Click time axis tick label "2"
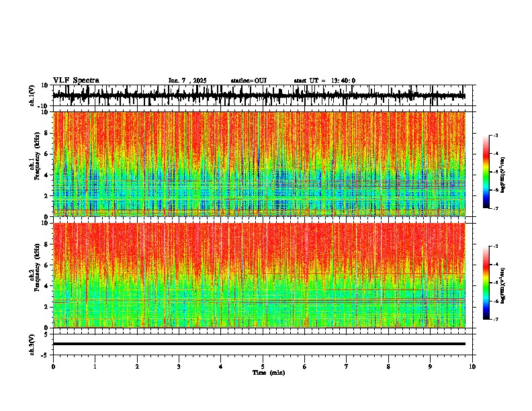Viewport: 532px width, 411px height. coord(137,367)
